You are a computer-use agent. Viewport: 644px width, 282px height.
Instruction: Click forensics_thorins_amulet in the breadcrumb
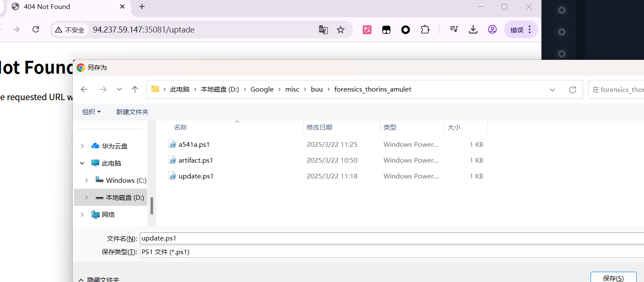click(372, 89)
